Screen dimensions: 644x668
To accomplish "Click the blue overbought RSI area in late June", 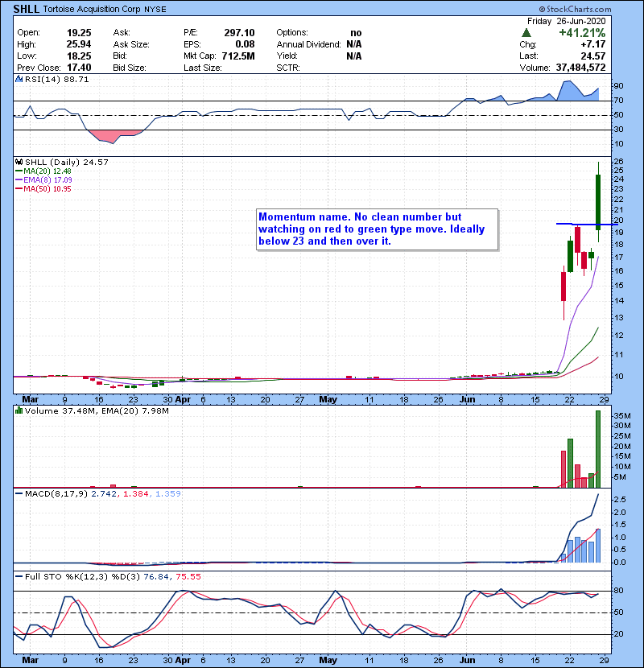I will [x=579, y=91].
